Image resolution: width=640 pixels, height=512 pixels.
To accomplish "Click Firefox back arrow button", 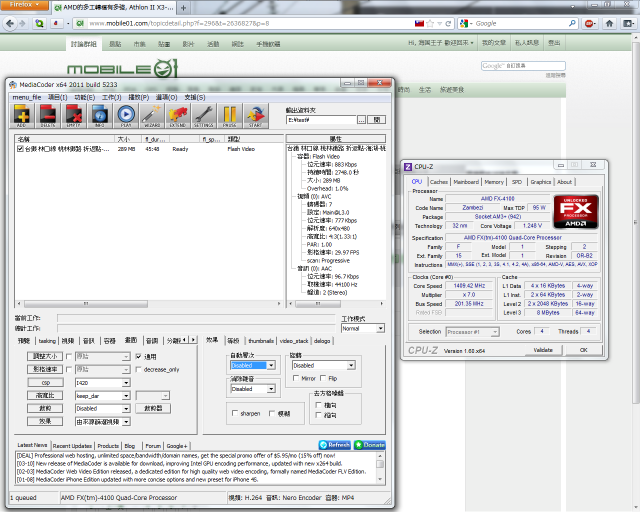I will (x=10, y=23).
